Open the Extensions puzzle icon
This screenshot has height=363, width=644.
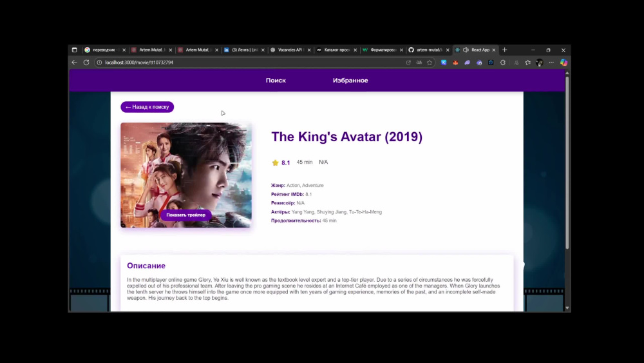[503, 63]
